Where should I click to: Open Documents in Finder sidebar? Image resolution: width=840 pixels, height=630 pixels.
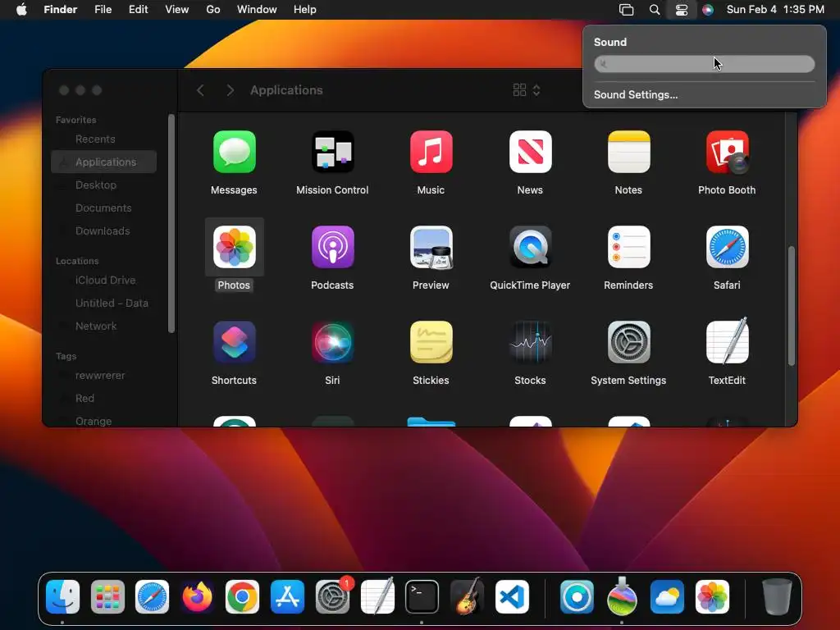coord(104,208)
